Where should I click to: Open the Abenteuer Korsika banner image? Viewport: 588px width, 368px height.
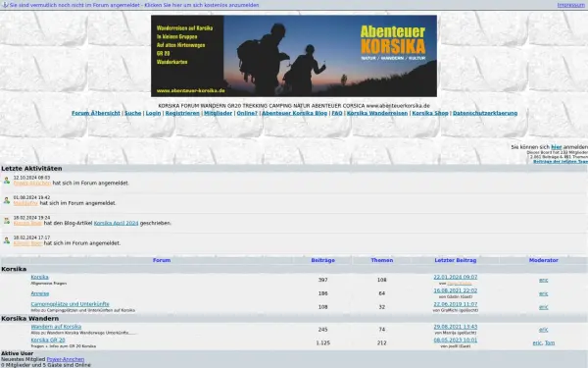294,56
